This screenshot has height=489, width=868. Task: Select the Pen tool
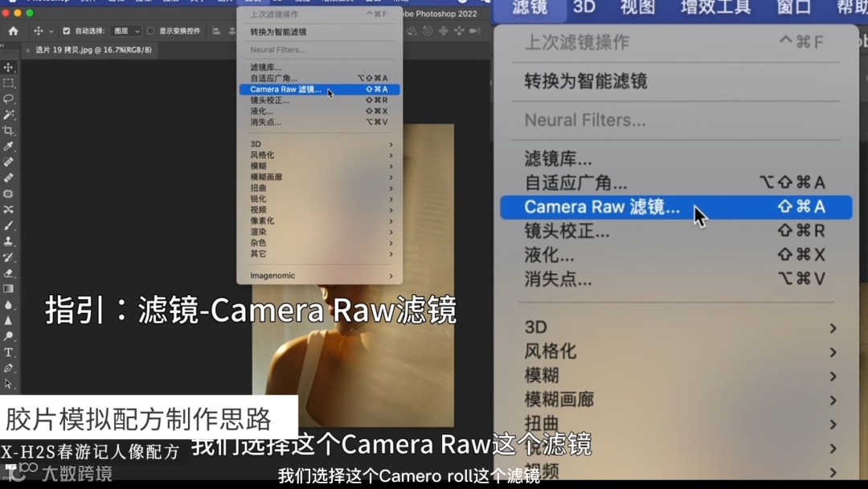coord(8,368)
